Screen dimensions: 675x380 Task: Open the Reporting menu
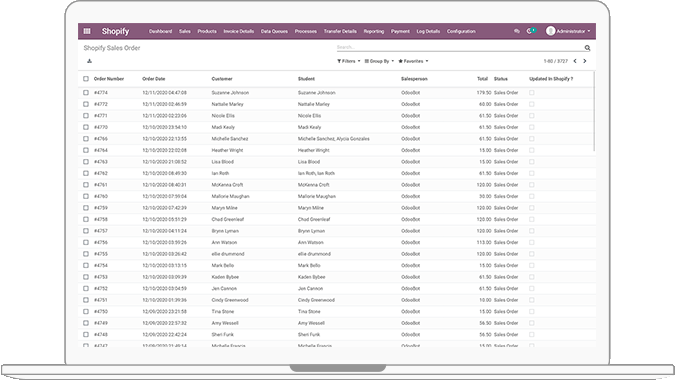click(374, 31)
